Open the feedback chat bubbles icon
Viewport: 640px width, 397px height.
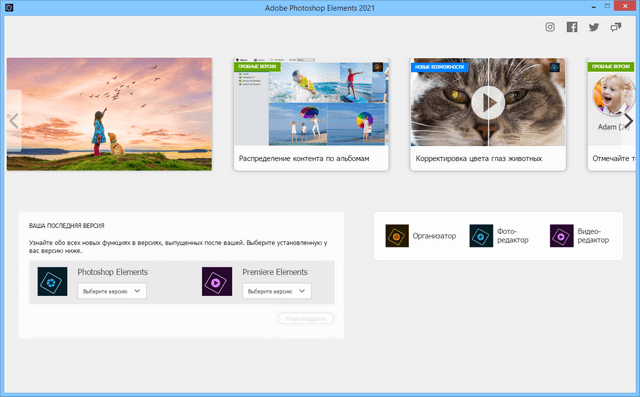(x=616, y=27)
